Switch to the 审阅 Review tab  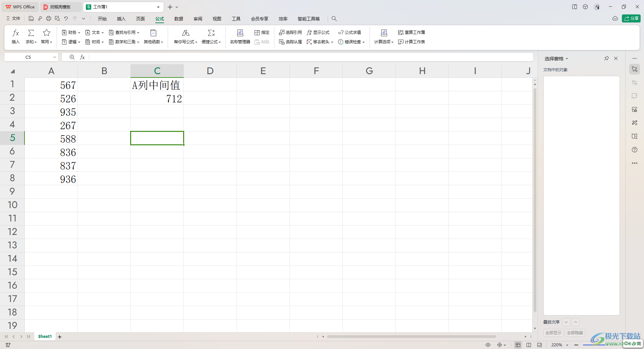tap(198, 19)
